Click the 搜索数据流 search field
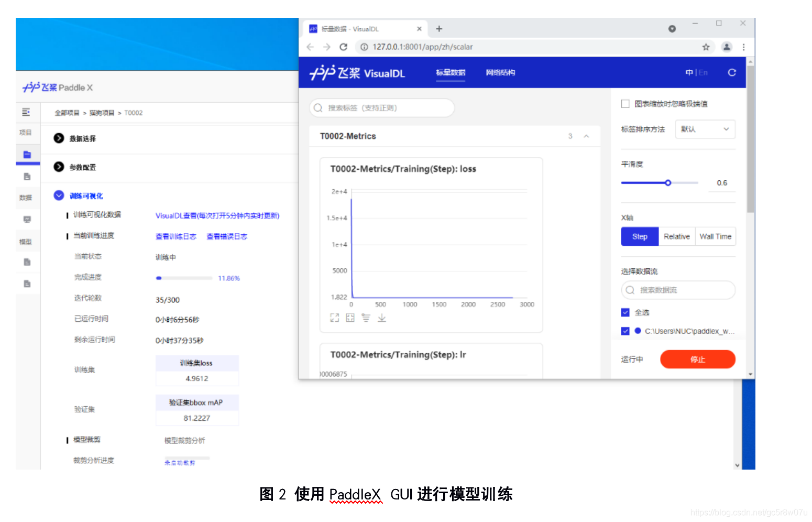Screen dimensions: 812x522 [678, 290]
